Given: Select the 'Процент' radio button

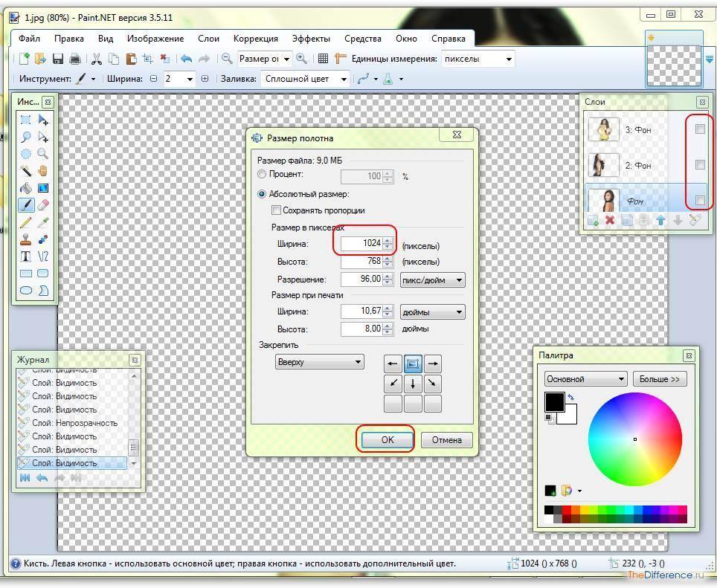Looking at the screenshot, I should tap(262, 175).
